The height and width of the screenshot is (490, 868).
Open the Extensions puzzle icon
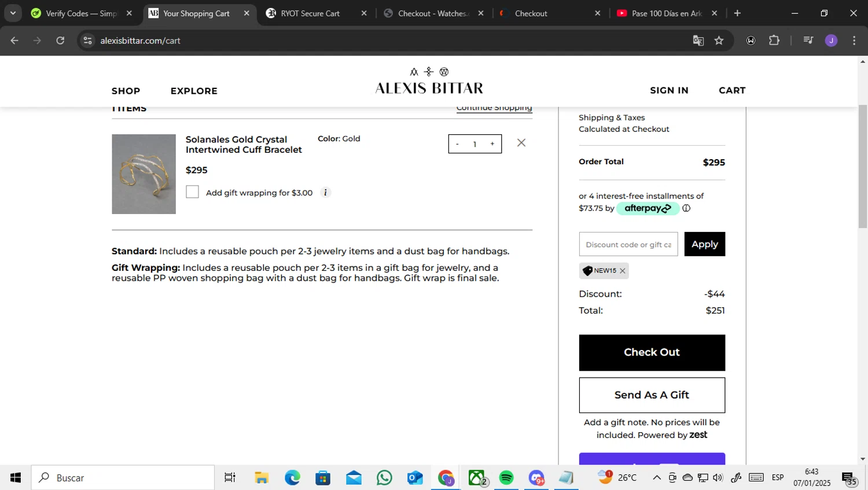[x=774, y=40]
